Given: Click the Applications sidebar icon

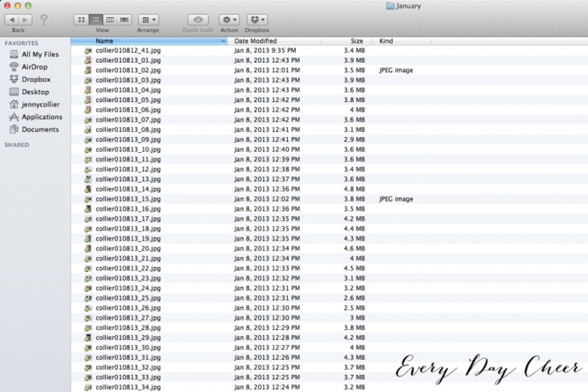Looking at the screenshot, I should (14, 117).
